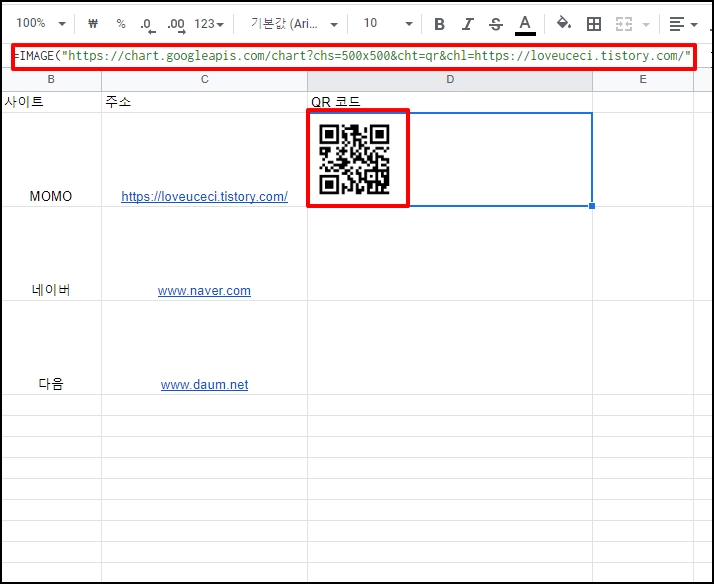Open the cell borders menu
The height and width of the screenshot is (584, 714).
tap(593, 24)
